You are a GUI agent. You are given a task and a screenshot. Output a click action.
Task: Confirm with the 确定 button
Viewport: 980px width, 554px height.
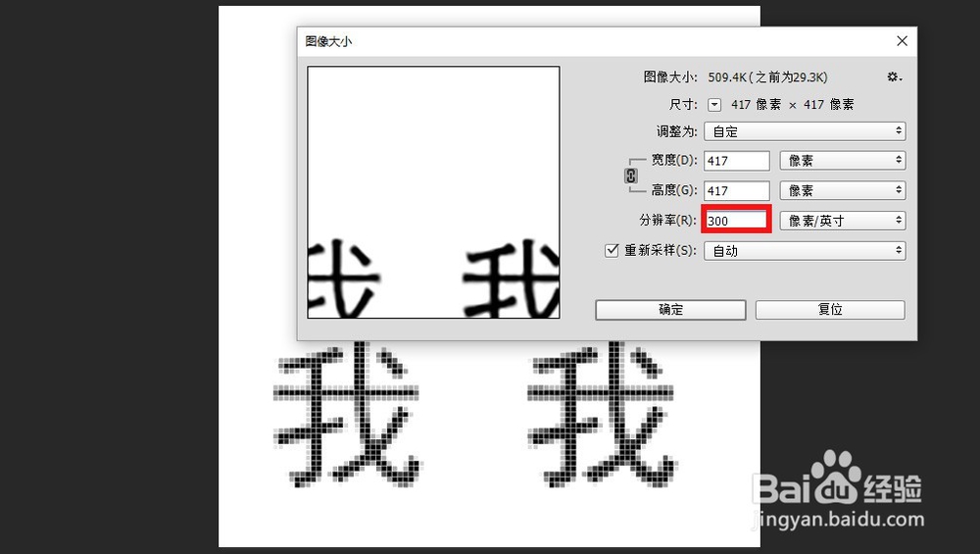[670, 310]
